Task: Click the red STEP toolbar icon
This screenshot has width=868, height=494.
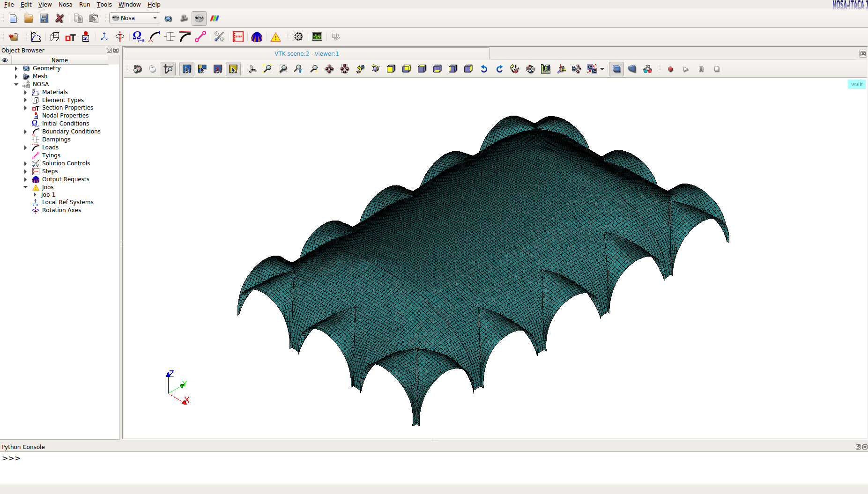Action: pyautogui.click(x=238, y=37)
